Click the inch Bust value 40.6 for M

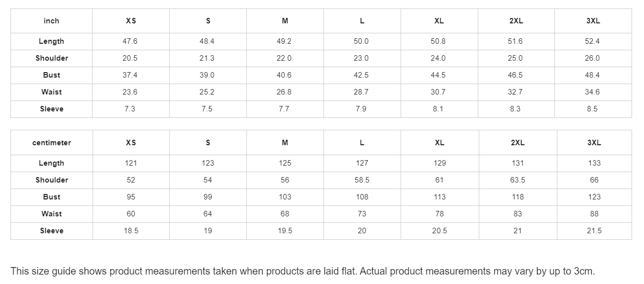[x=284, y=75]
